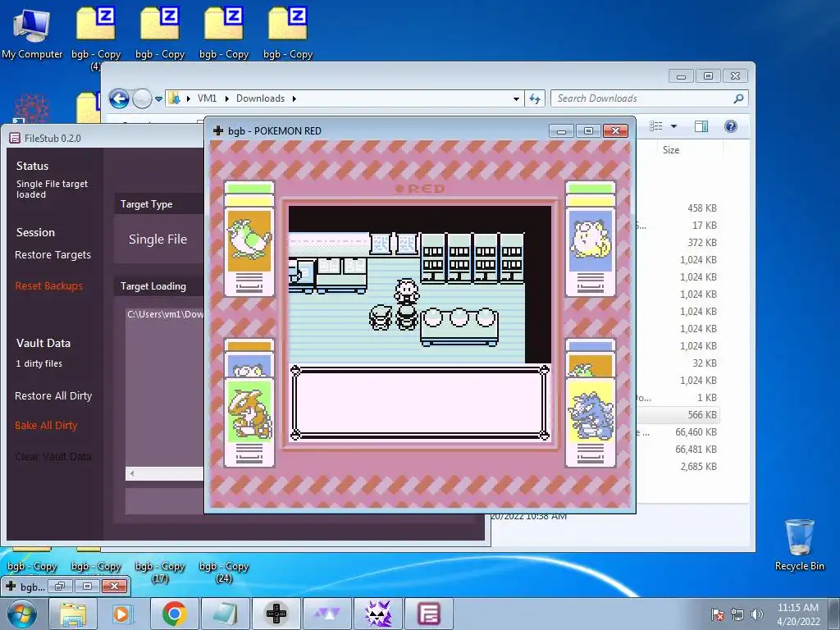Open Windows Media Player from taskbar
Screen dimensions: 840x630
(x=121, y=614)
